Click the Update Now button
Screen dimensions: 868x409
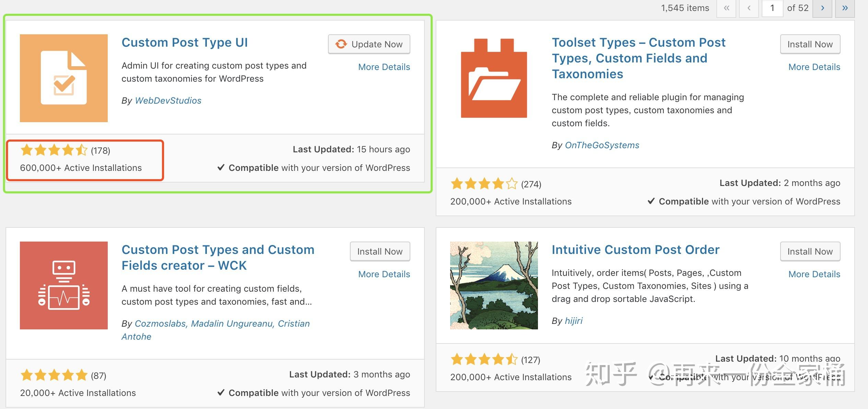click(x=369, y=44)
